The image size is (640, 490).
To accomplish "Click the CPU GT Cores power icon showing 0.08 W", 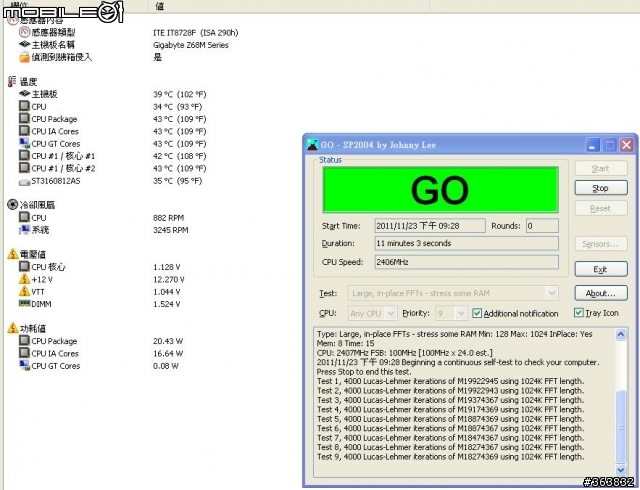I will tap(24, 365).
